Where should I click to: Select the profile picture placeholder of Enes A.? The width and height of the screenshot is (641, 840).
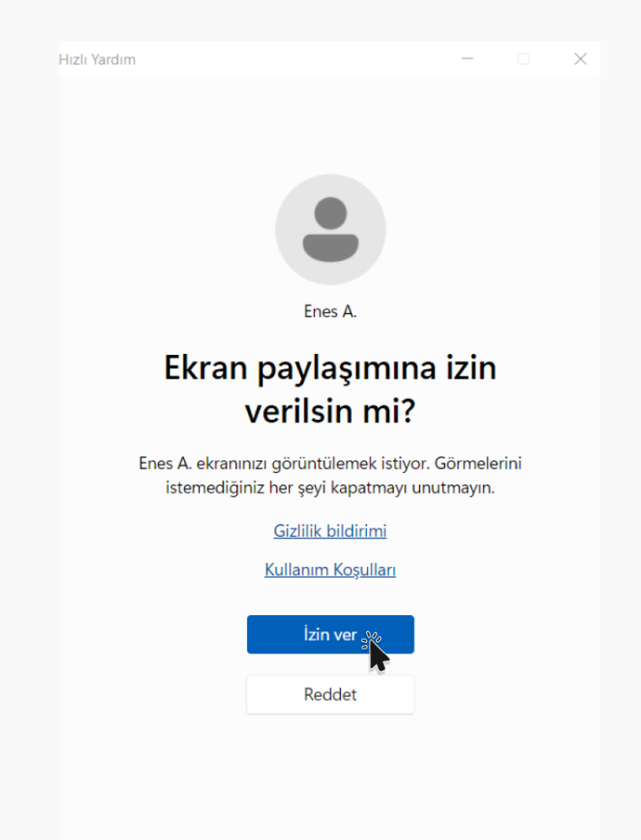(331, 230)
